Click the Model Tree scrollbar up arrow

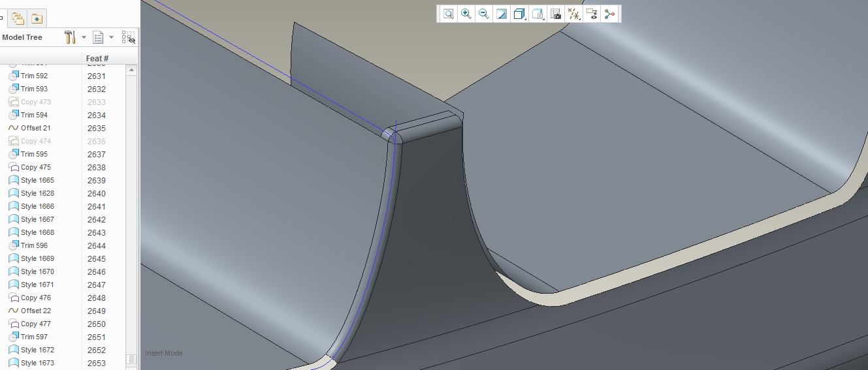(131, 70)
